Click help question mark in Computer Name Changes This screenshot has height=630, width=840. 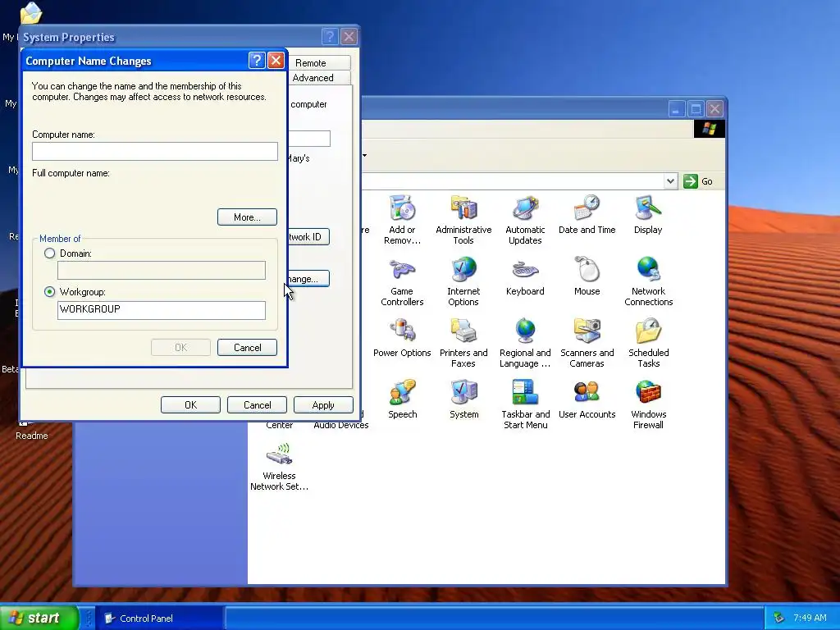[257, 61]
